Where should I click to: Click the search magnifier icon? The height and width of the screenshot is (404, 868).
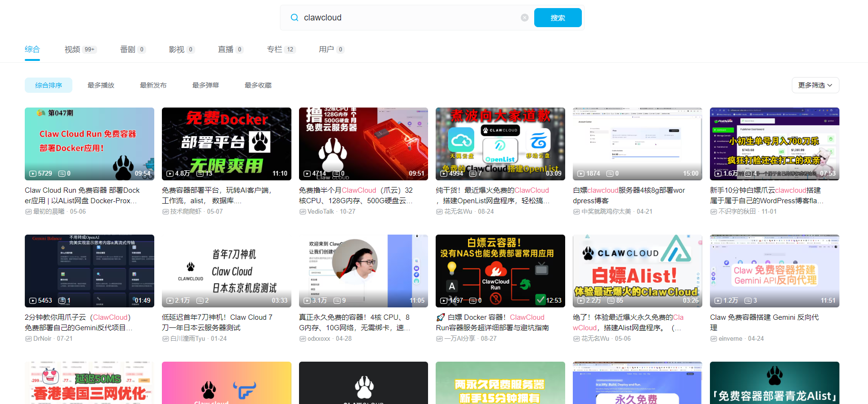pyautogui.click(x=294, y=18)
